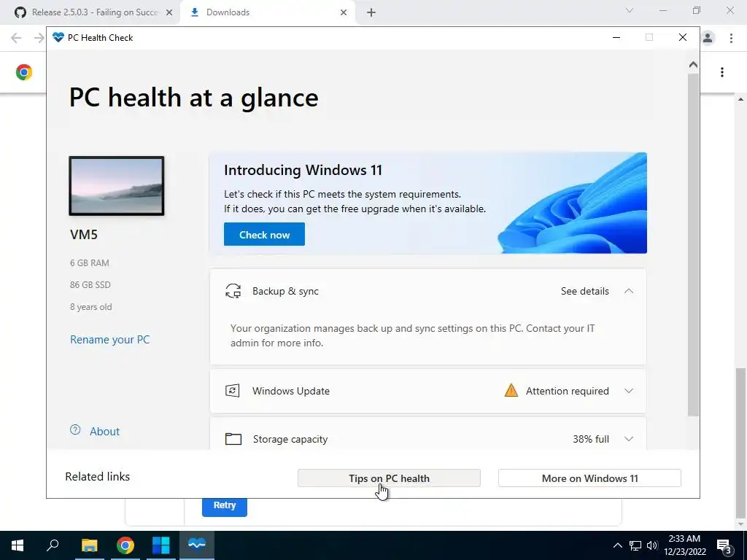Click the Storage capacity folder icon
The width and height of the screenshot is (747, 560).
tap(233, 439)
